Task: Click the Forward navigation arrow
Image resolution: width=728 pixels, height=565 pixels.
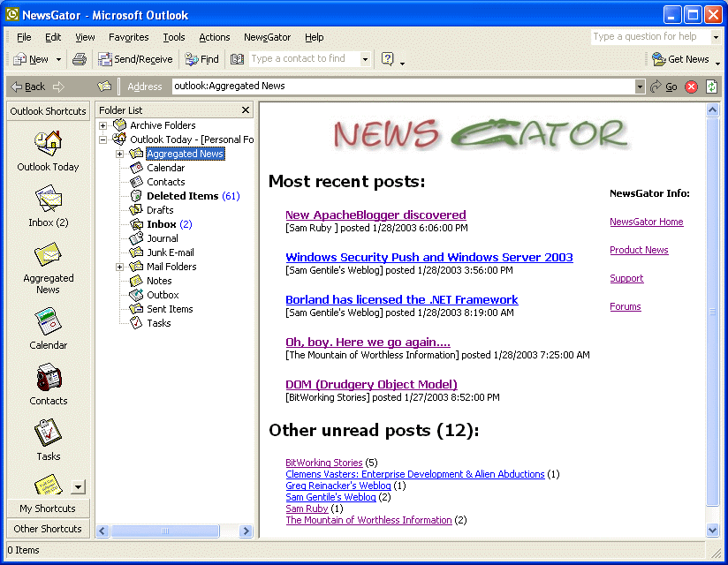Action: pyautogui.click(x=58, y=87)
